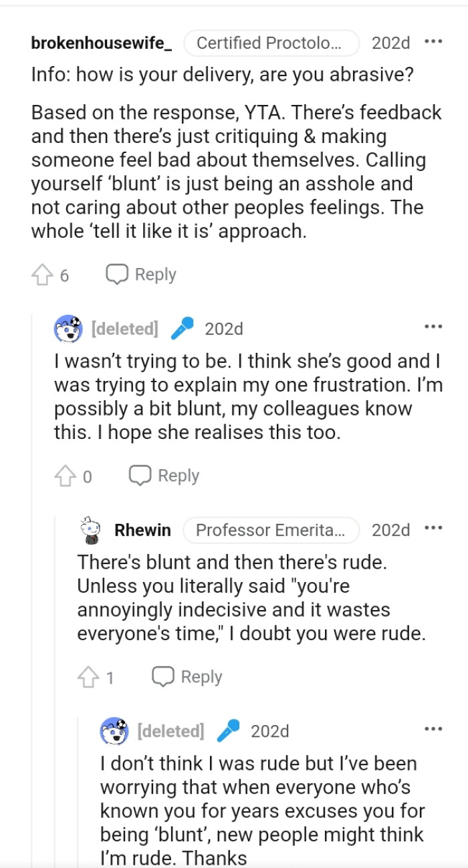
Task: Upvote brokenhousewife_'s top comment
Action: click(x=43, y=273)
